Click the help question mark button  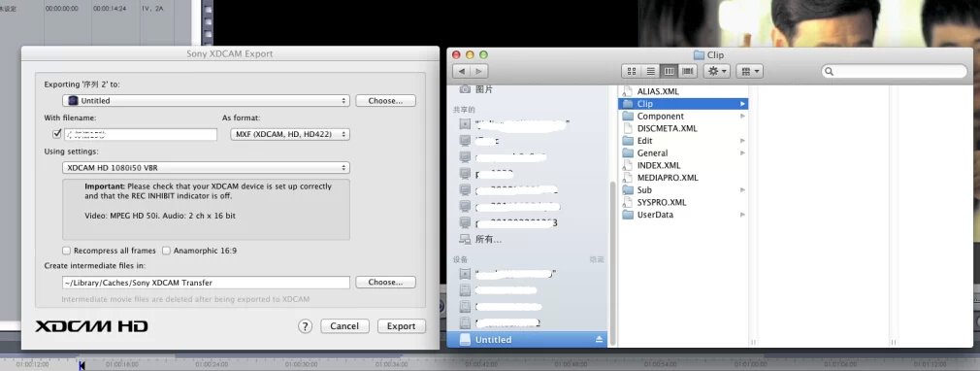(x=305, y=326)
